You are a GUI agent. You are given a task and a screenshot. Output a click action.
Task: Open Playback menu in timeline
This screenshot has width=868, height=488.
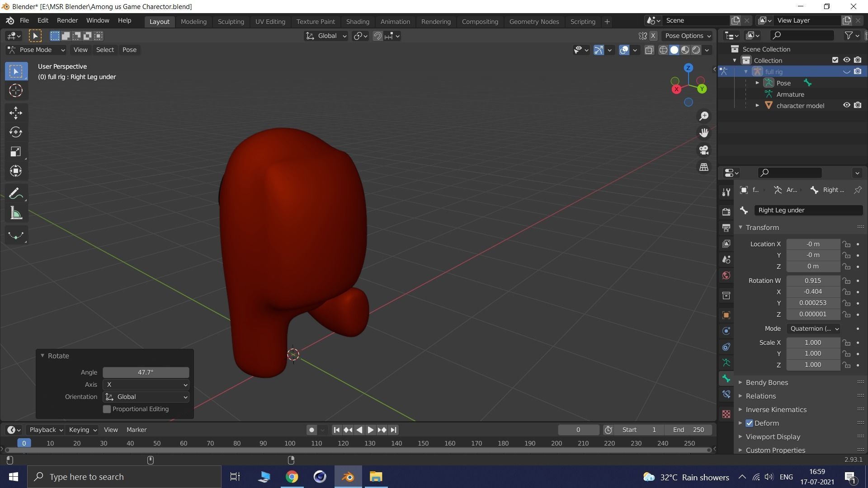click(x=46, y=430)
